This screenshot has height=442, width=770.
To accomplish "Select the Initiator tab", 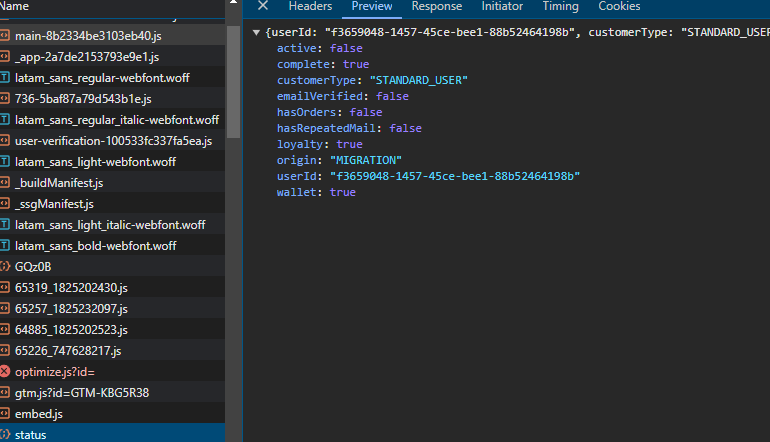I will [x=502, y=6].
